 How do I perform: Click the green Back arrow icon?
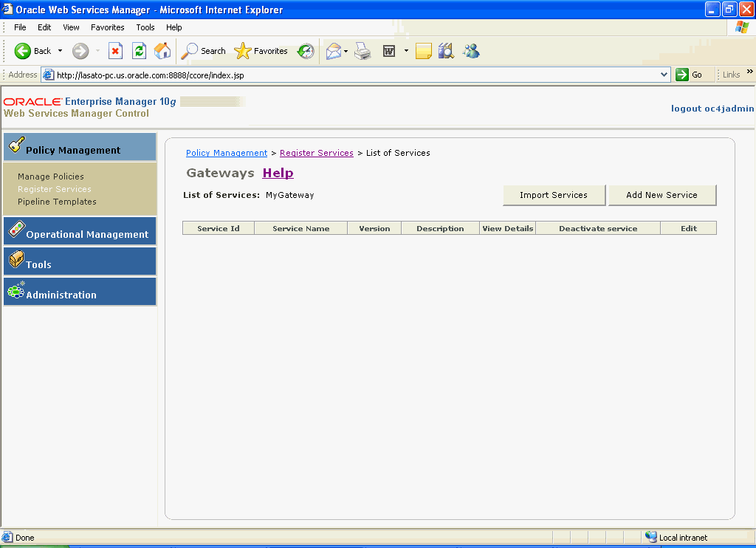tap(23, 51)
